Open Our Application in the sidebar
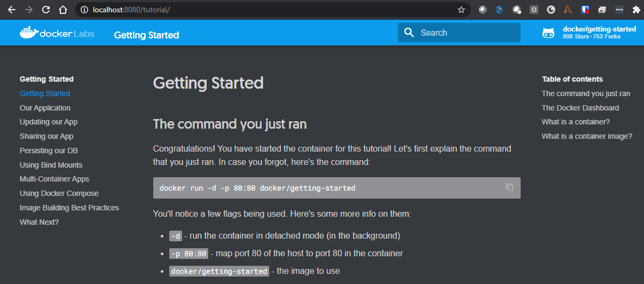The image size is (644, 284). pyautogui.click(x=45, y=108)
